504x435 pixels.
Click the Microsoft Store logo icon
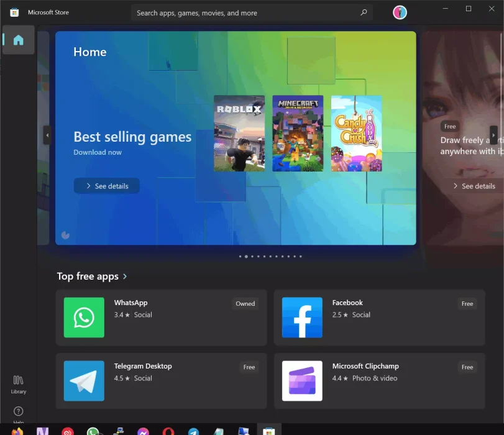click(x=14, y=12)
